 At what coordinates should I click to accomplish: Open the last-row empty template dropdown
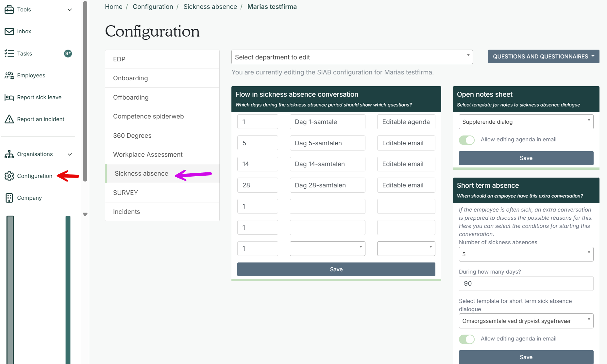click(328, 248)
